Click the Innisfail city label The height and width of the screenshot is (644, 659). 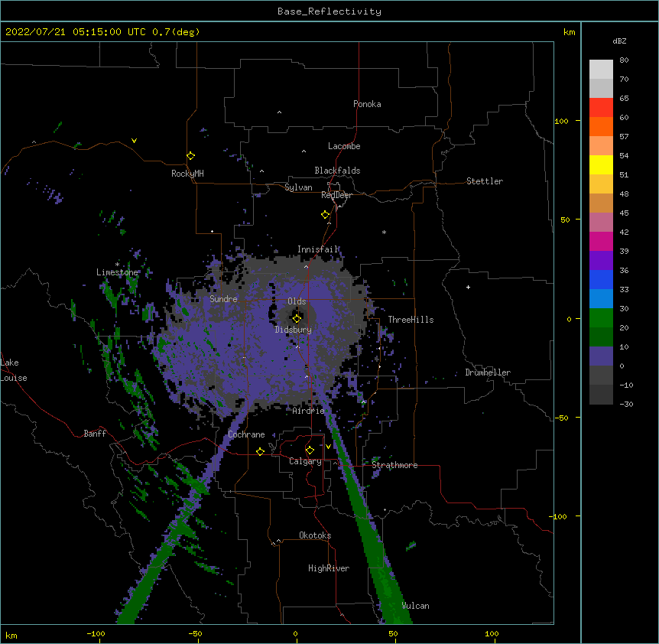click(317, 249)
